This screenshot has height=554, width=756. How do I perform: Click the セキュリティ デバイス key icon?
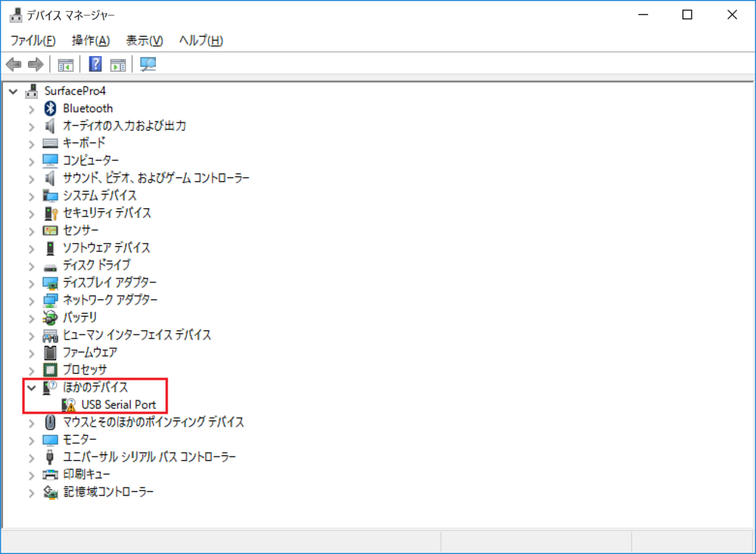tap(51, 213)
